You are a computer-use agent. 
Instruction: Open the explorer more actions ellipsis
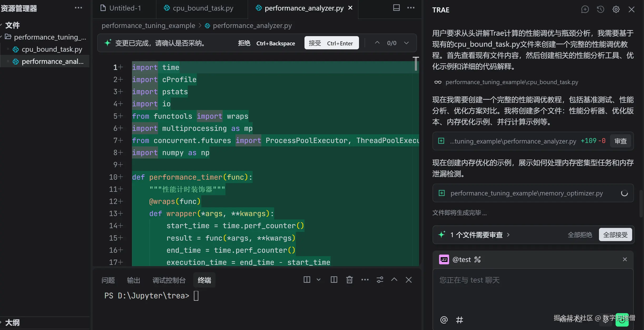(78, 8)
